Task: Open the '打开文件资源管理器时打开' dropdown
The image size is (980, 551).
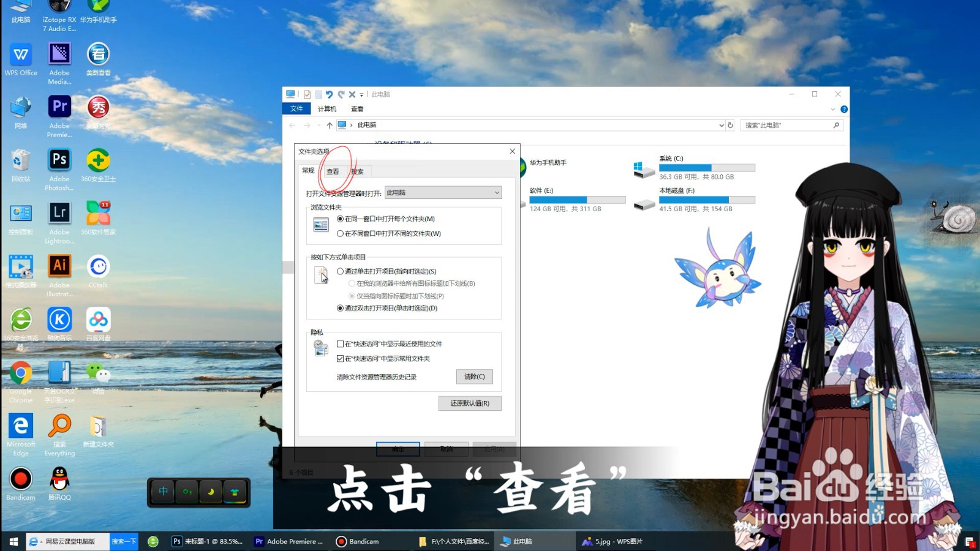Action: point(496,192)
